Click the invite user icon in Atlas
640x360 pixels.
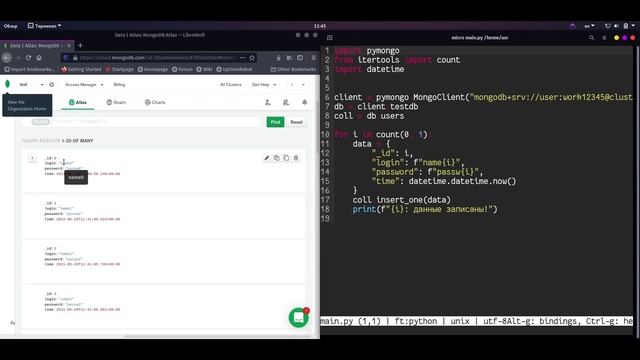point(268,102)
